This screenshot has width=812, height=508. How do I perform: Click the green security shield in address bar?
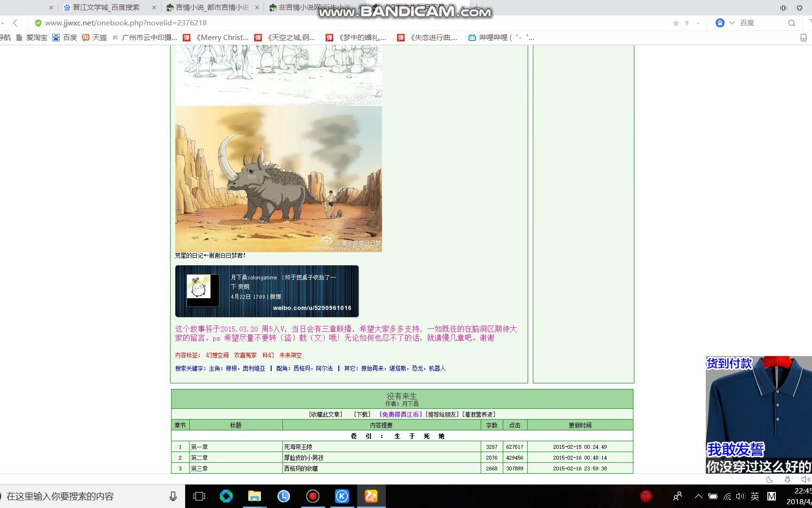(38, 23)
